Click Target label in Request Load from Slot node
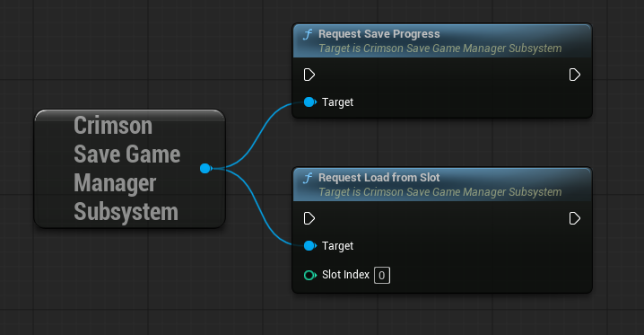The image size is (644, 335). 337,246
